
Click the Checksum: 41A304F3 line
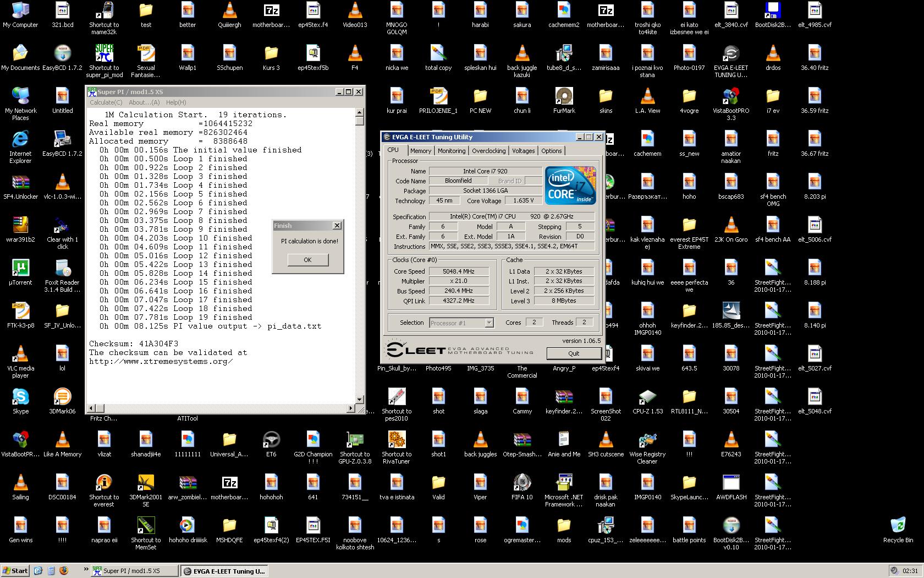[134, 344]
